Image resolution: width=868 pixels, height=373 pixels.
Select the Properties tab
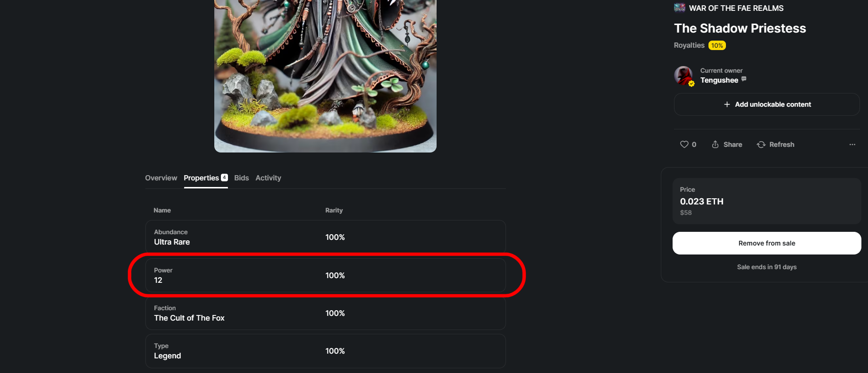coord(206,178)
